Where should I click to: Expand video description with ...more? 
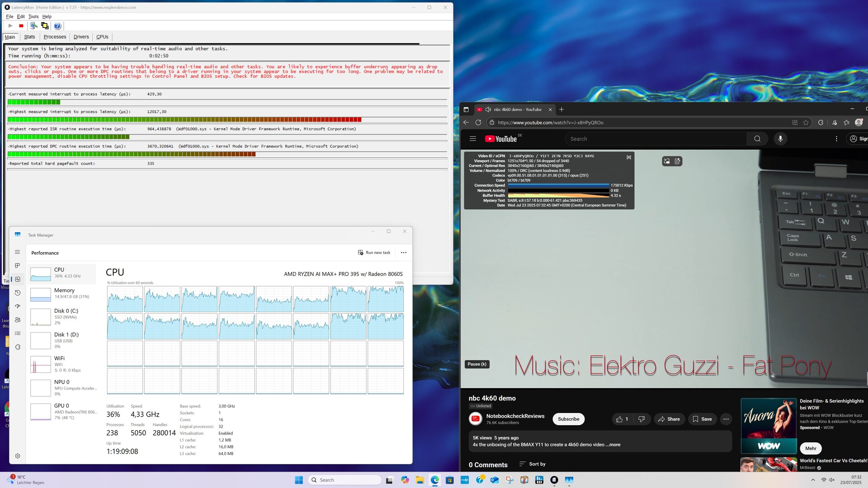614,445
